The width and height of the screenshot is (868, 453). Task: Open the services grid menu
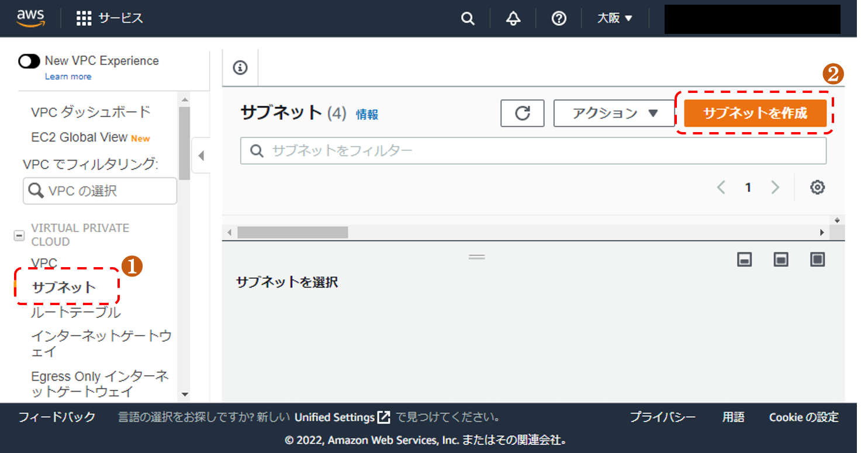84,18
